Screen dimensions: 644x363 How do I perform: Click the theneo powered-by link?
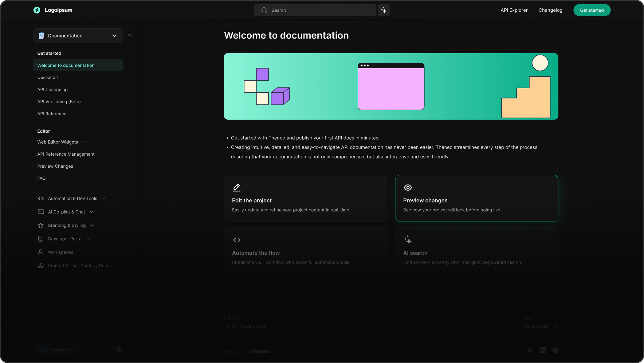click(x=262, y=351)
